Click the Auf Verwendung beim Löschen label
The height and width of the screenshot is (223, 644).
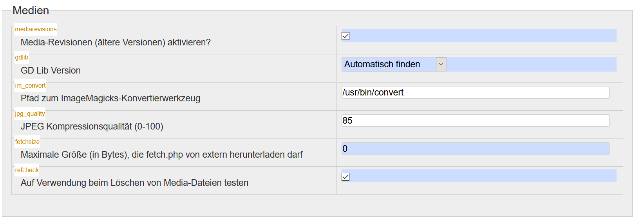[134, 183]
